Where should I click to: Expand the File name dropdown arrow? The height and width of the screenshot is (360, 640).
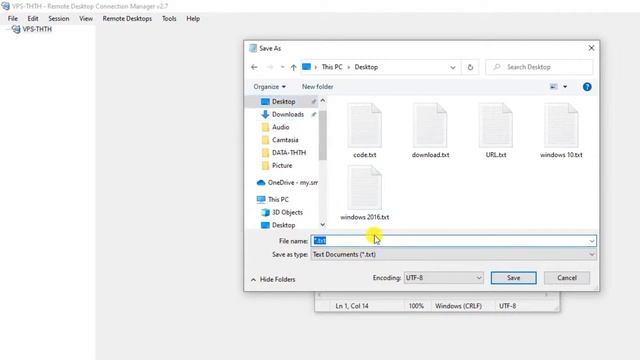[591, 241]
